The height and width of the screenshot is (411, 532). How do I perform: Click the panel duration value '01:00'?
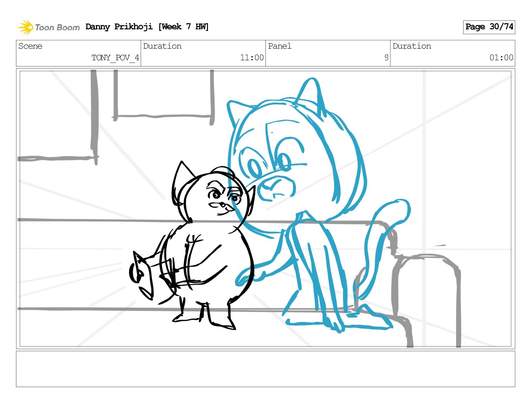501,58
